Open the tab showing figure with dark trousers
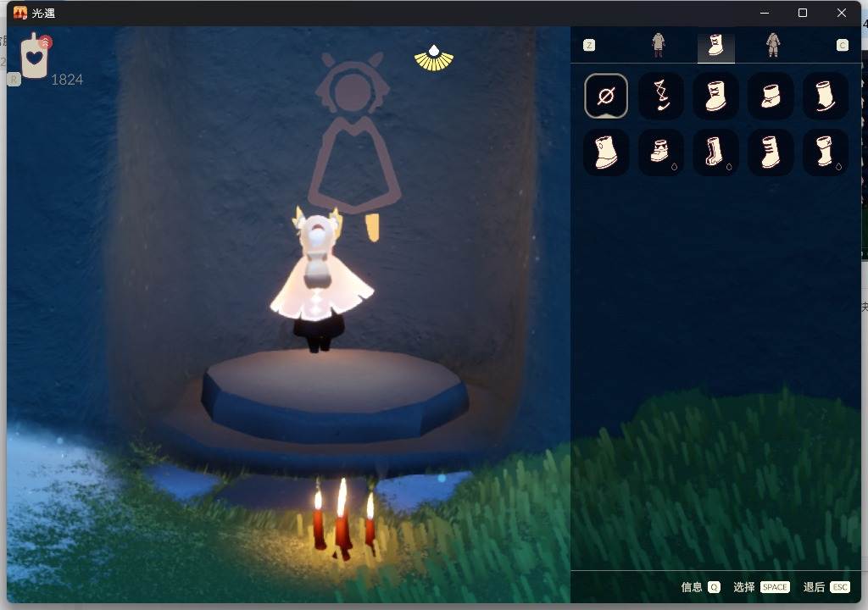The width and height of the screenshot is (868, 610). click(x=658, y=45)
